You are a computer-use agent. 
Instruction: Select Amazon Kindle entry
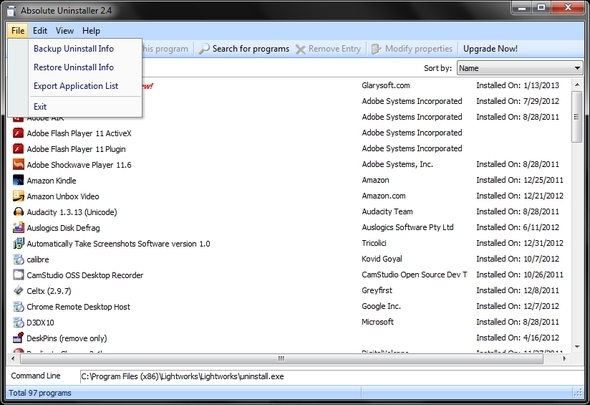(x=51, y=181)
